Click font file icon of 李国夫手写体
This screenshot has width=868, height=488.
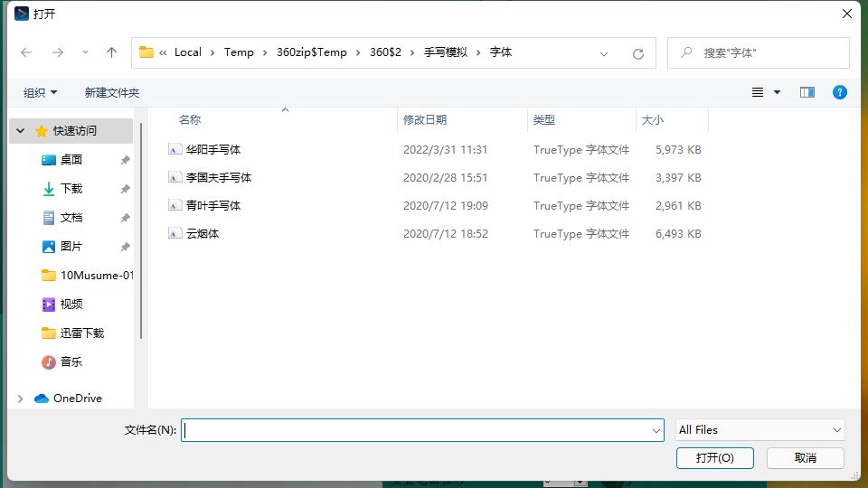(175, 178)
